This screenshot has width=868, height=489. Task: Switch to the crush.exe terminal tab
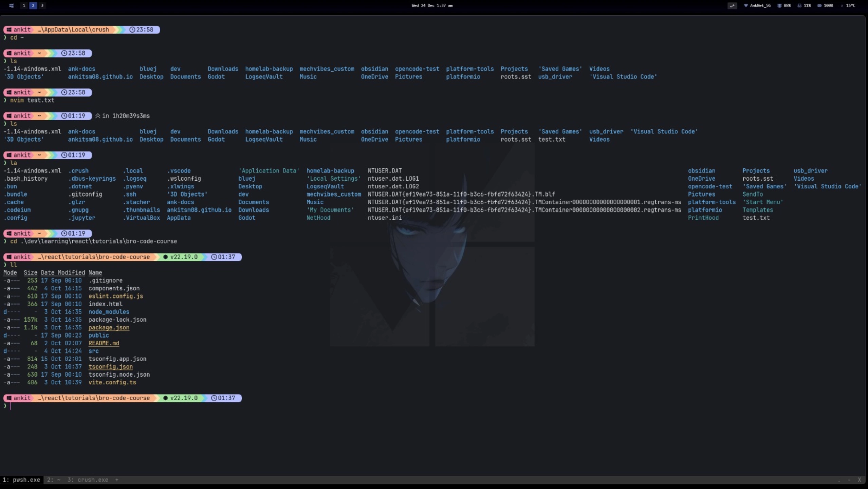[88, 480]
